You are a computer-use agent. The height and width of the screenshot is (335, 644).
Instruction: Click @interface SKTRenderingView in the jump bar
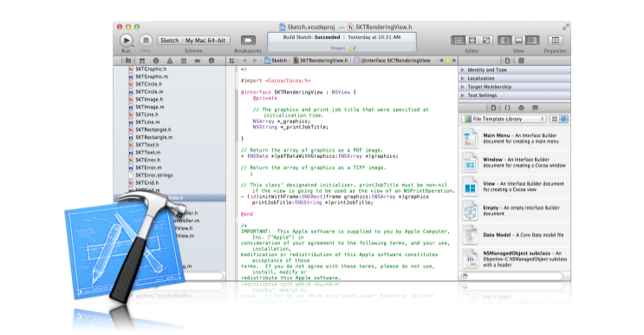point(393,61)
